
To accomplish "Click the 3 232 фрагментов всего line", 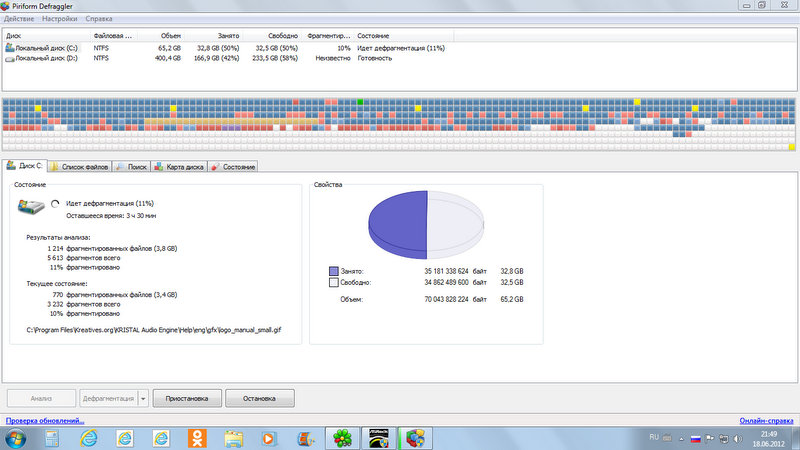I will [84, 304].
